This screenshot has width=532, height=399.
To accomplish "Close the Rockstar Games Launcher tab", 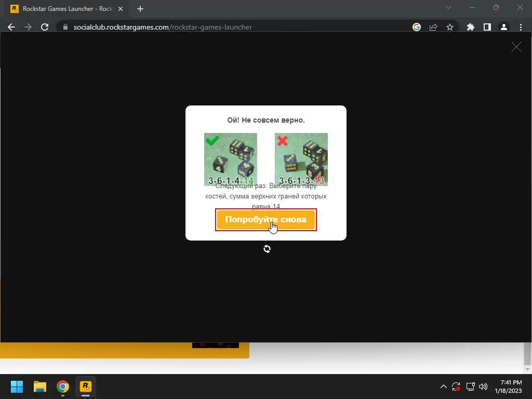I will tap(121, 9).
